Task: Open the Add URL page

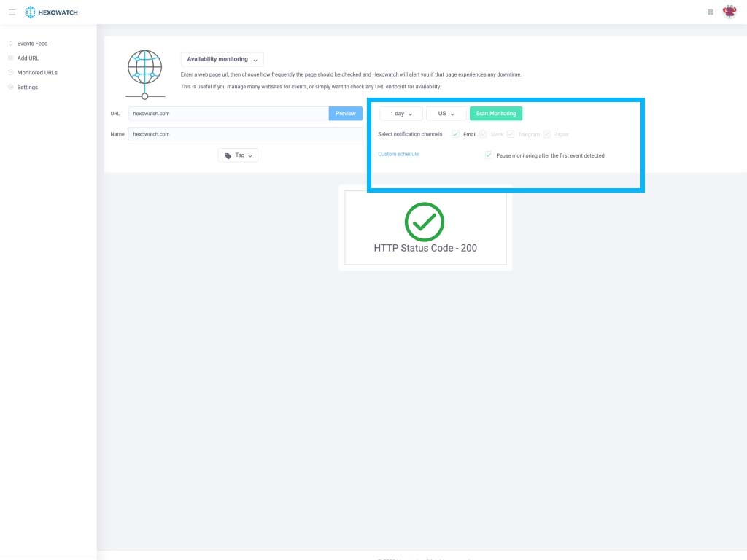Action: [28, 58]
